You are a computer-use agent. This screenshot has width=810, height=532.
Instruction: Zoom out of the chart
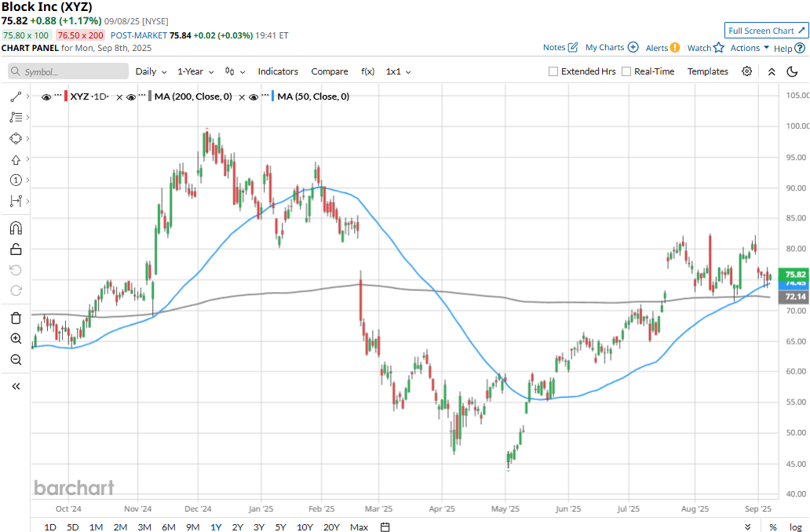click(16, 359)
